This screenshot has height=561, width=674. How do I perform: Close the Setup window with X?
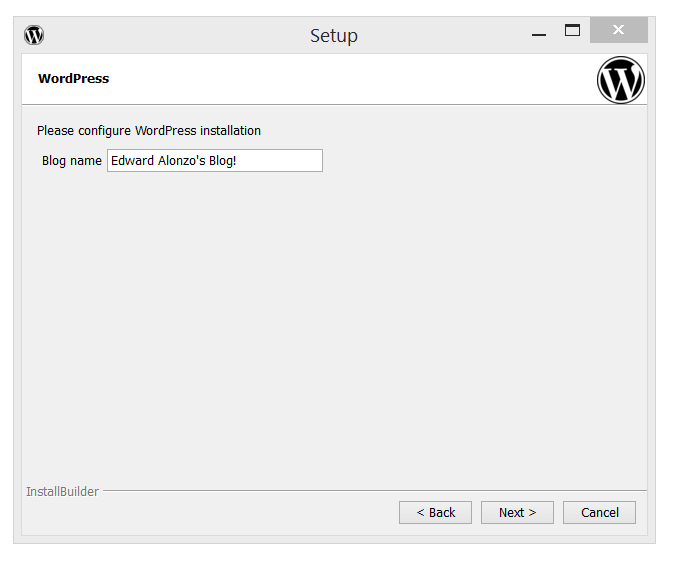[x=618, y=31]
